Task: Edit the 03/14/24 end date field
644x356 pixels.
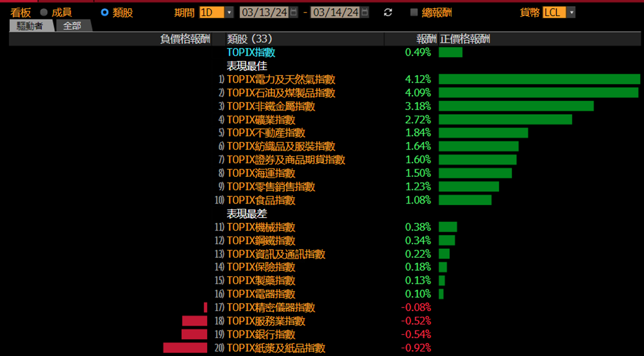Action: (336, 12)
